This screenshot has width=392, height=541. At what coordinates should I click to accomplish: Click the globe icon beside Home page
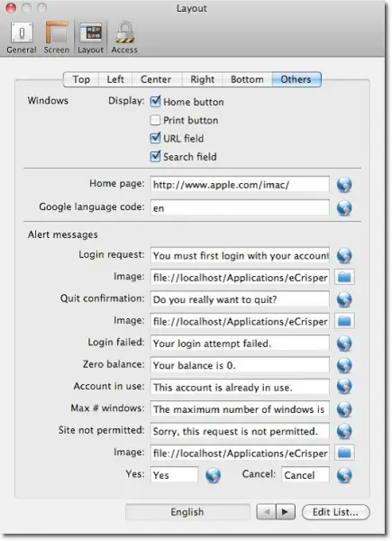(x=344, y=185)
